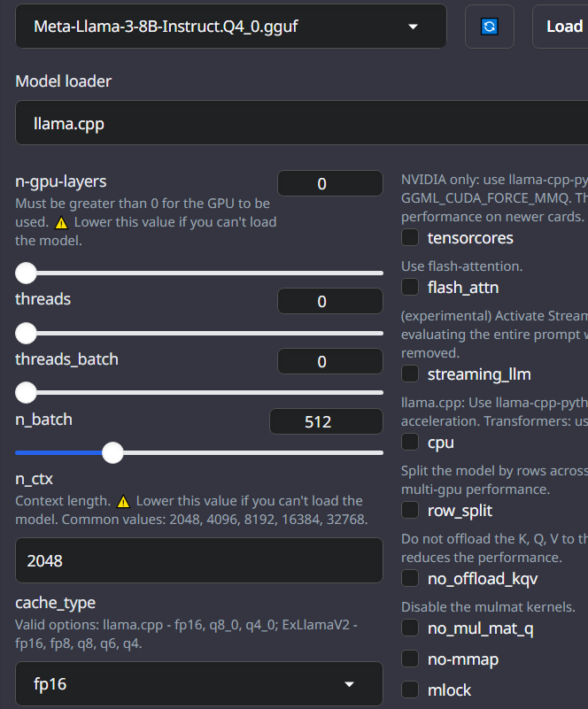Click the n-gpu-layers warning triangle icon
This screenshot has width=588, height=709.
coord(61,223)
